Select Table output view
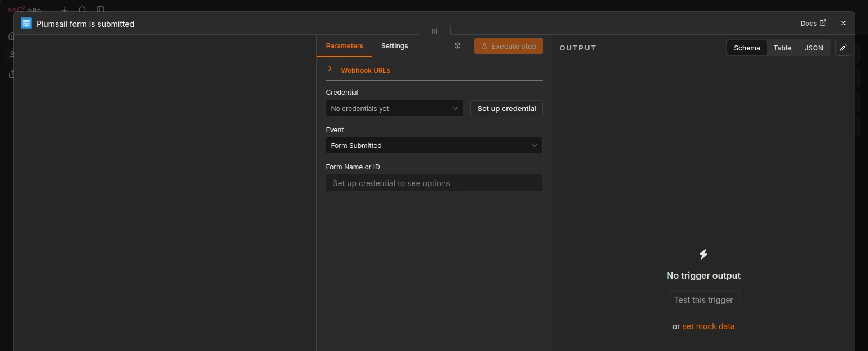Viewport: 868px width, 351px height. click(782, 48)
